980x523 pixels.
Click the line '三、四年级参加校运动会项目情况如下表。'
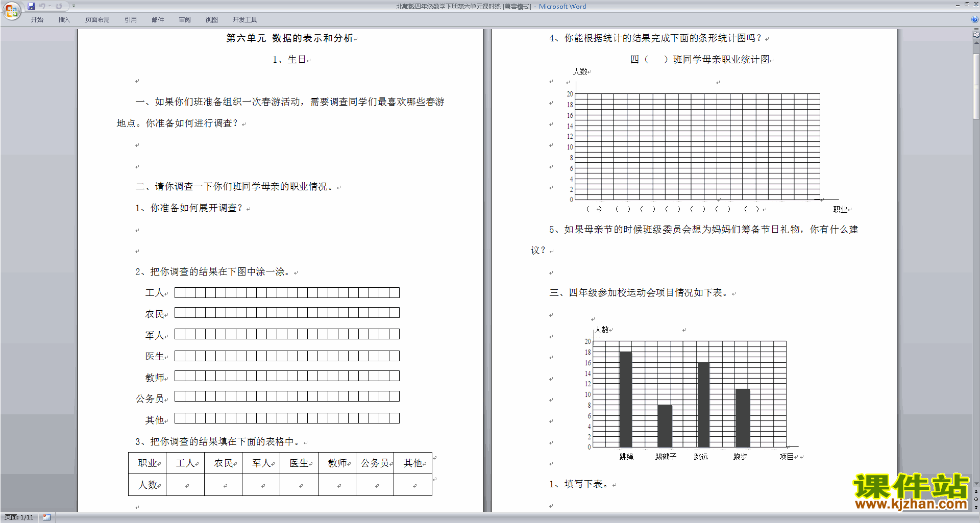[640, 293]
